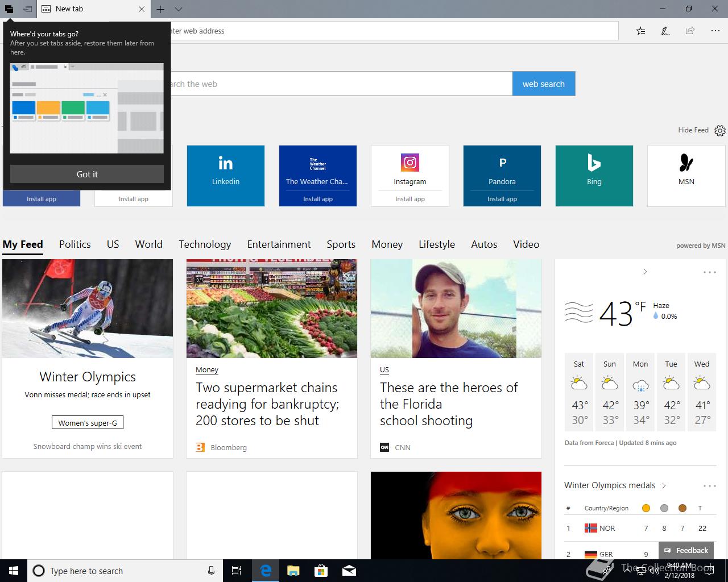Select the Sat forecast day
The width and height of the screenshot is (728, 582).
click(x=579, y=392)
